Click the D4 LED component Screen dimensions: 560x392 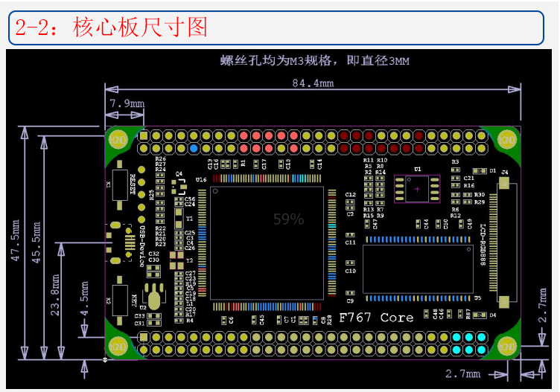[x=480, y=315]
